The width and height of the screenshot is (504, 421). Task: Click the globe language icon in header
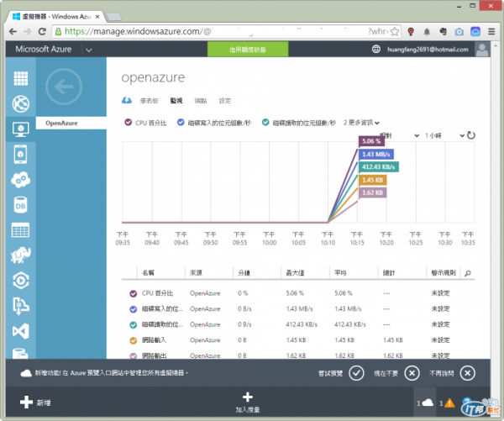[x=376, y=50]
